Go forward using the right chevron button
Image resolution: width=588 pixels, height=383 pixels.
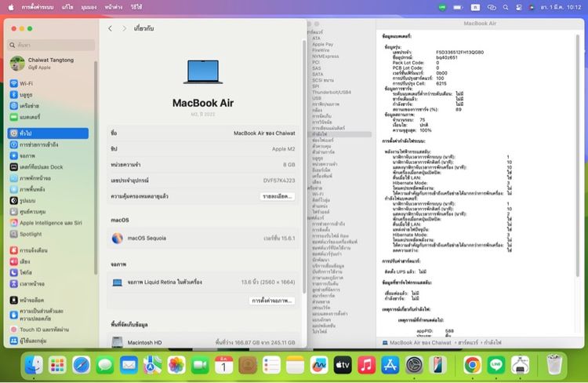pyautogui.click(x=124, y=28)
